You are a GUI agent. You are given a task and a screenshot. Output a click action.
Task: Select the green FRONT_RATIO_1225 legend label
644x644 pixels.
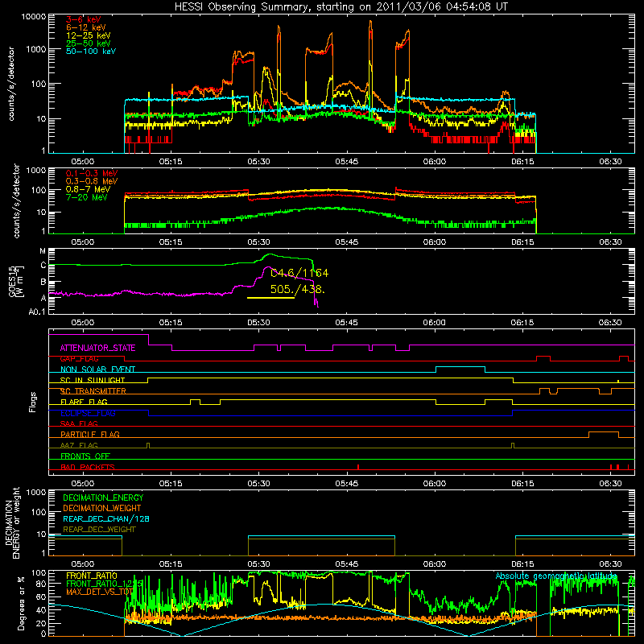coord(105,584)
